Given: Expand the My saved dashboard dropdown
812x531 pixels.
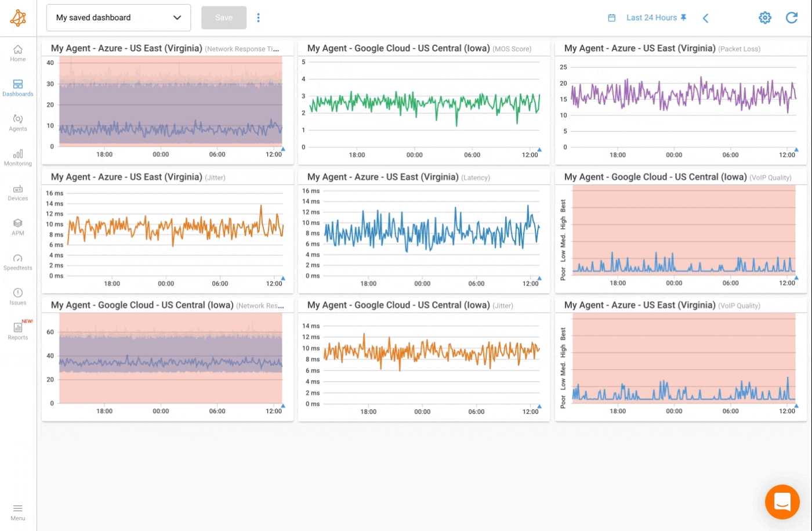Looking at the screenshot, I should pos(118,18).
